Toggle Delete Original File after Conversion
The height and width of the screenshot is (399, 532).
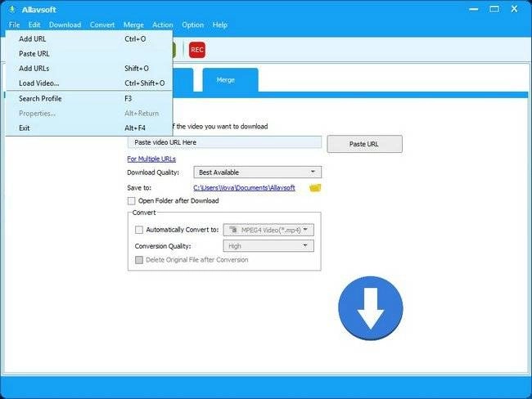(139, 260)
